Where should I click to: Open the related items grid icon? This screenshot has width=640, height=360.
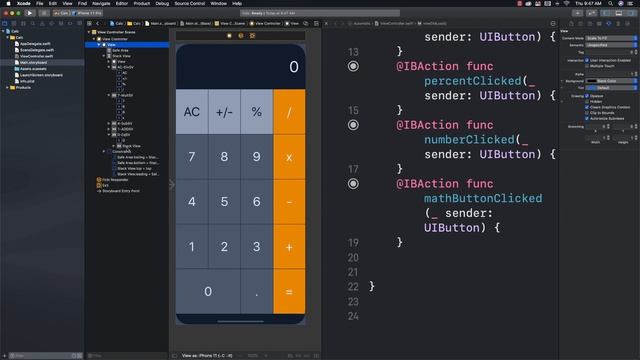tap(89, 24)
